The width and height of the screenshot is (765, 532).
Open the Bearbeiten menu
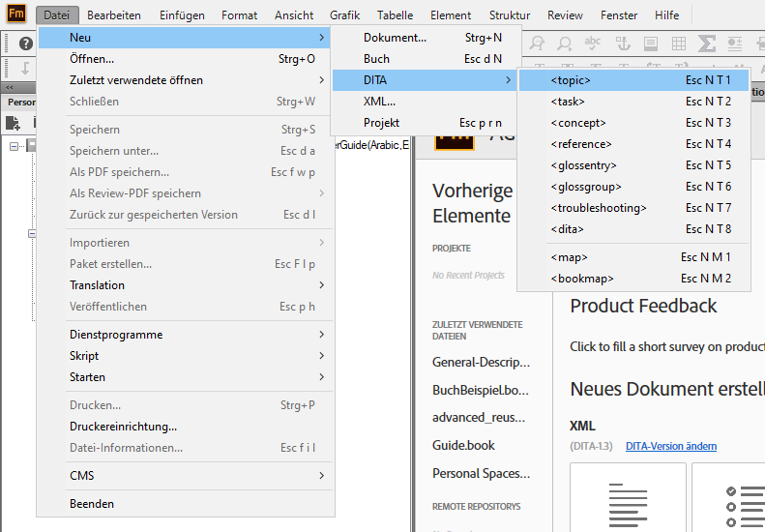coord(113,15)
